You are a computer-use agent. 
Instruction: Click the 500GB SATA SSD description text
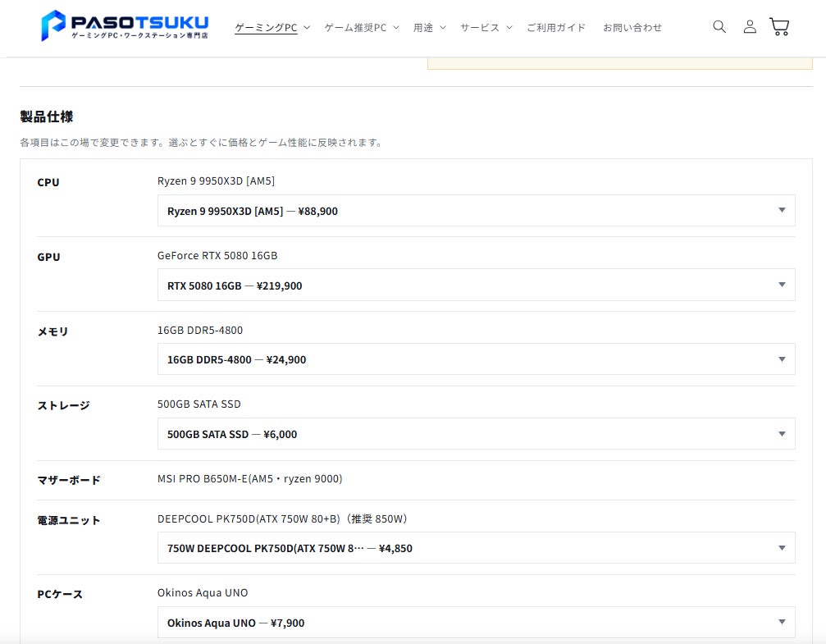(199, 404)
